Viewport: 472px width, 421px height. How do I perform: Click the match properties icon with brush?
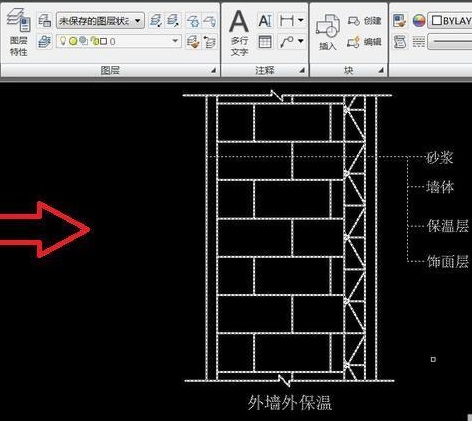(x=400, y=21)
